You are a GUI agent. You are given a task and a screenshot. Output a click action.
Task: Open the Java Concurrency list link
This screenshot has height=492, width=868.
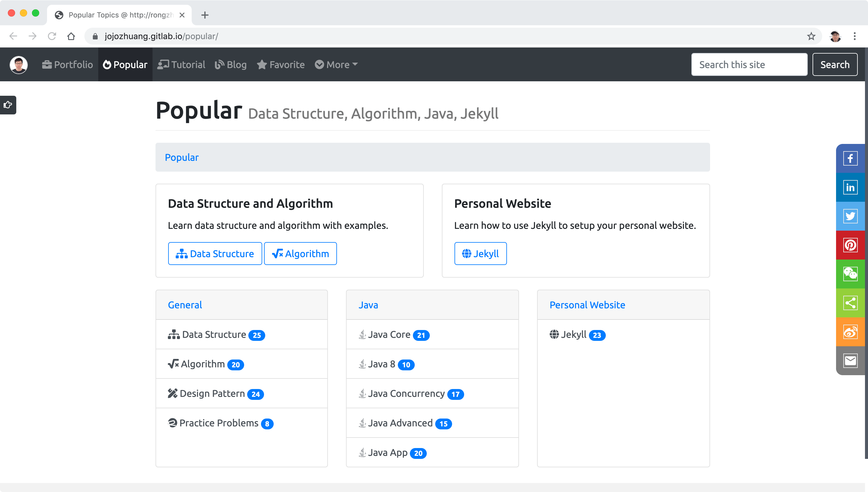[406, 394]
